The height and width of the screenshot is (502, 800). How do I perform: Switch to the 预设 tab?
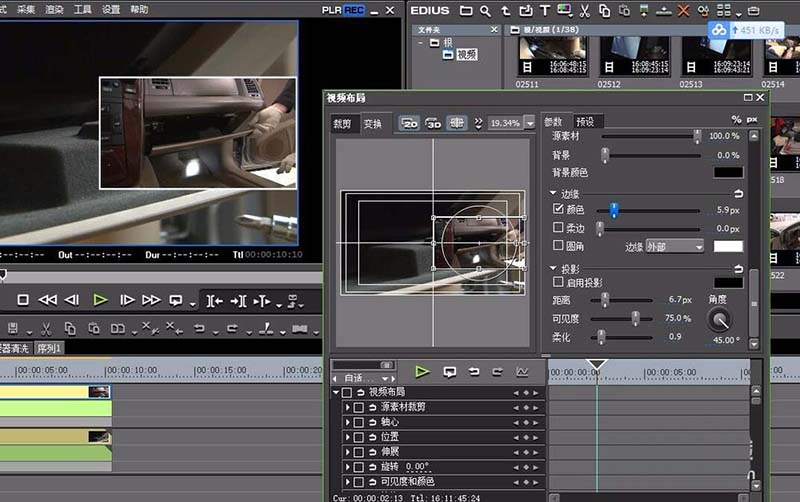click(x=585, y=121)
